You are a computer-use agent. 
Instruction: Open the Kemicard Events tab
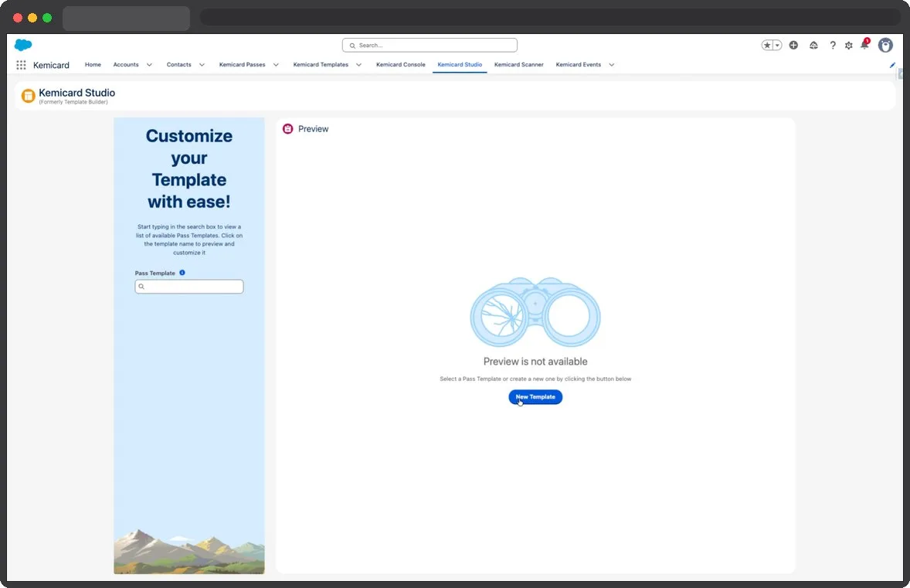[578, 64]
